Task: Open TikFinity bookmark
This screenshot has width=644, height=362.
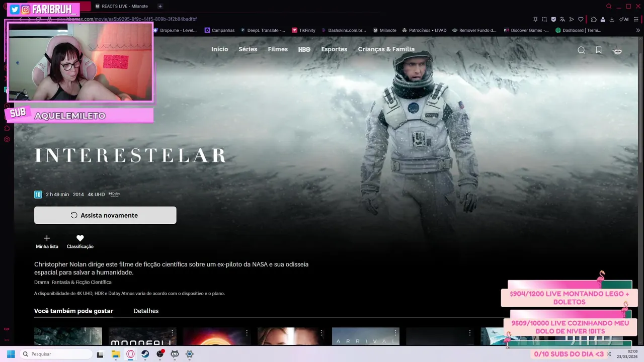Action: pos(303,30)
